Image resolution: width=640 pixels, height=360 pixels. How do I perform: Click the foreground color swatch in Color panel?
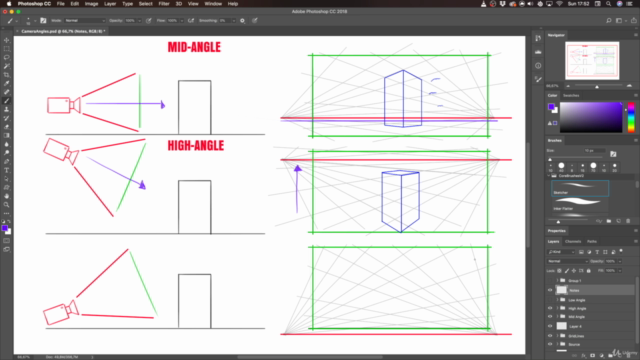(x=551, y=107)
